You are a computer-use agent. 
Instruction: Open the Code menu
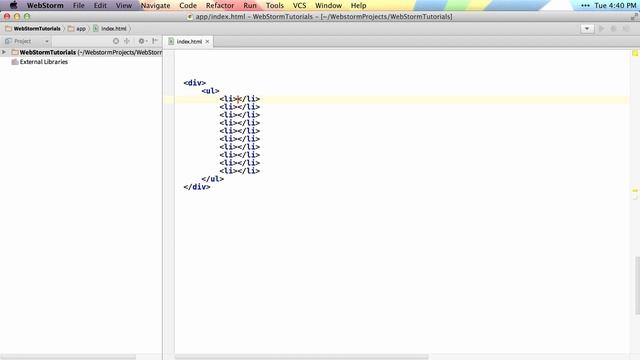click(188, 5)
